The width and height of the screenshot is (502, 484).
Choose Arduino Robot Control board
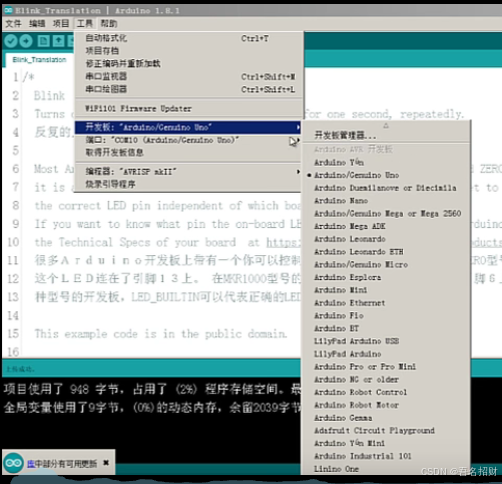(x=386, y=392)
